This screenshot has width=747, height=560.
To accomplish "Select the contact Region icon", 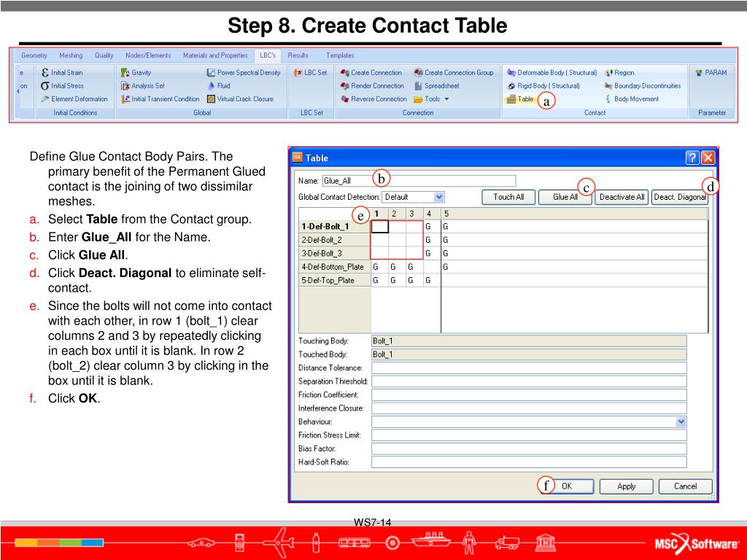I will [608, 72].
